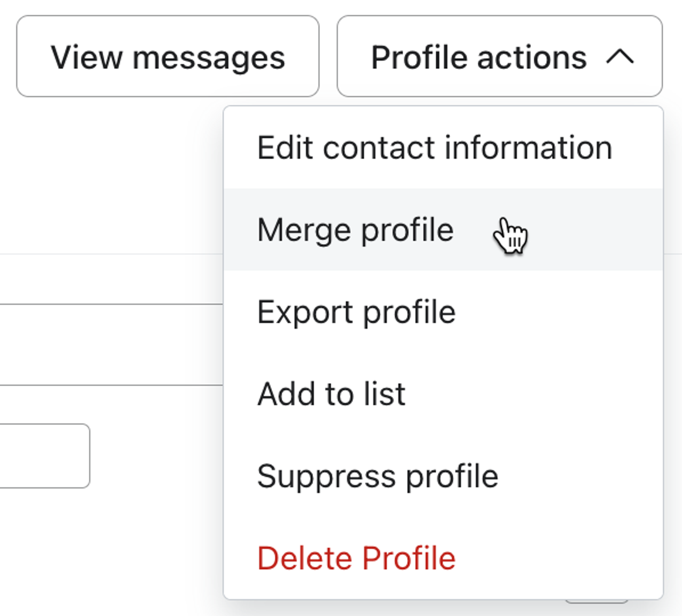Open messages via View messages
This screenshot has width=682, height=616.
point(168,56)
